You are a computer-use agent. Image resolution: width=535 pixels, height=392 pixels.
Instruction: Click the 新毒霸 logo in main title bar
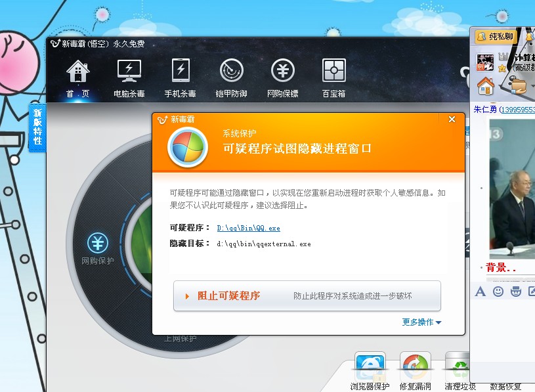point(55,43)
